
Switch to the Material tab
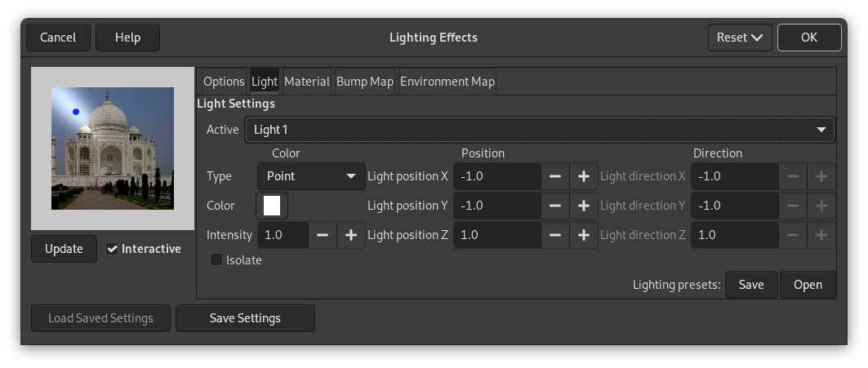pyautogui.click(x=306, y=82)
